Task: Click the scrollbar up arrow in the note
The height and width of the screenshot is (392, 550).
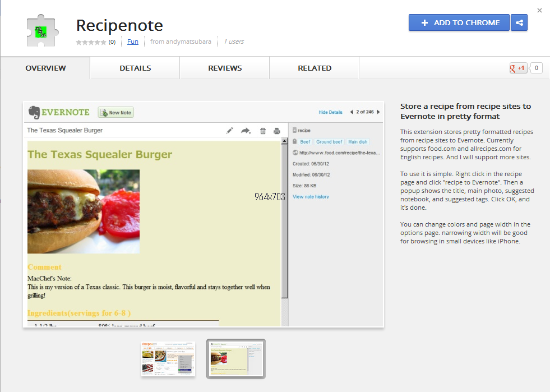Action: tap(284, 141)
